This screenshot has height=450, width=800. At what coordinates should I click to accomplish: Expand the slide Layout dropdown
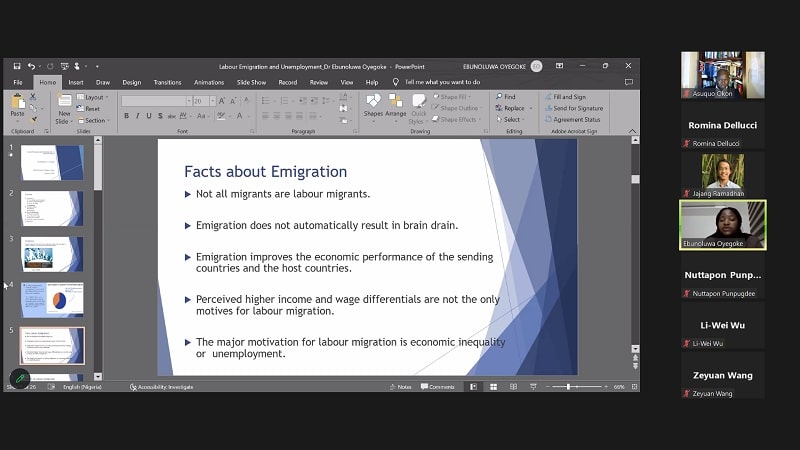tap(94, 97)
